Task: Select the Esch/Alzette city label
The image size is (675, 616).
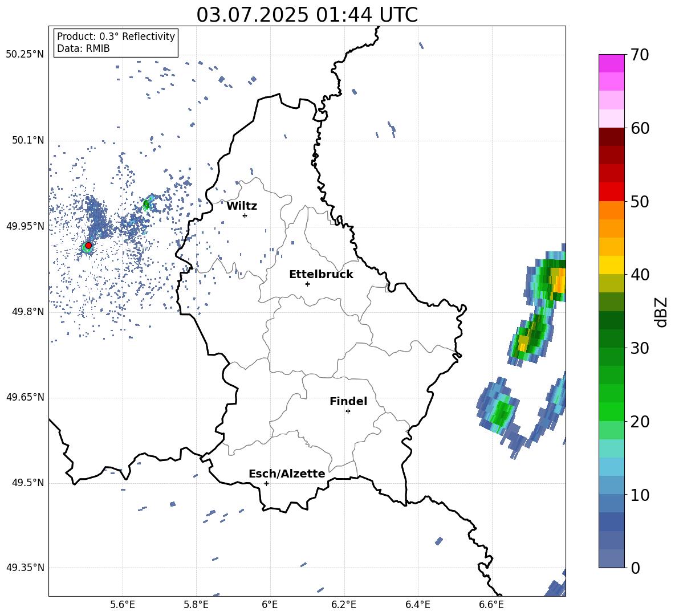Action: point(287,474)
